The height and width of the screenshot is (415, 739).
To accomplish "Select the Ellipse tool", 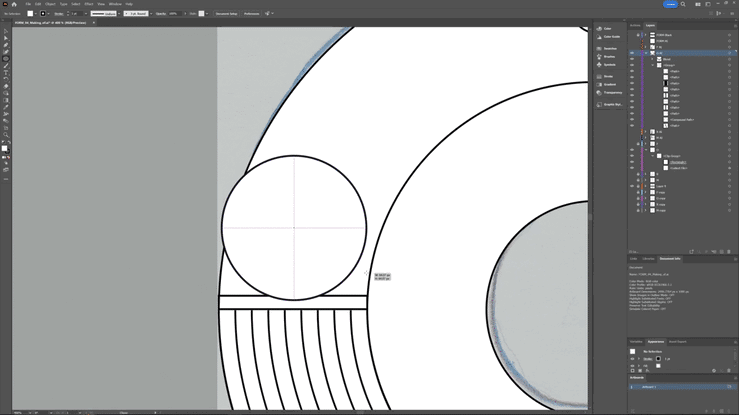I will (6, 59).
